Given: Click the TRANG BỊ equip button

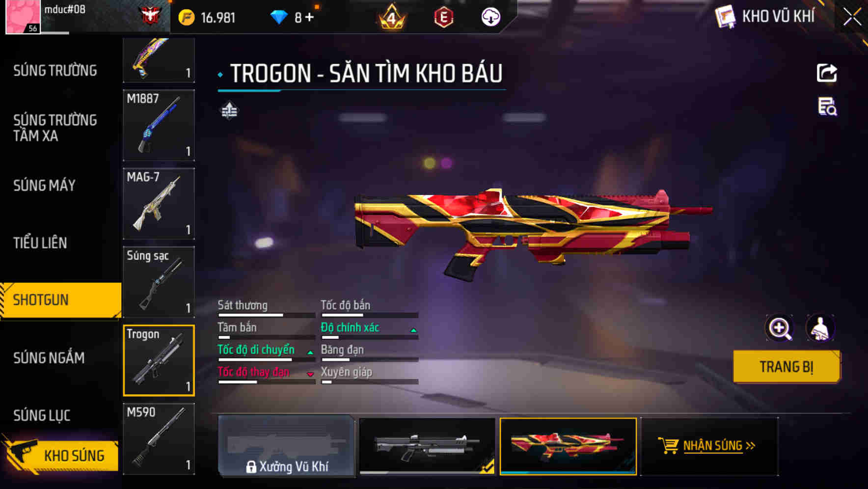Looking at the screenshot, I should pyautogui.click(x=787, y=367).
